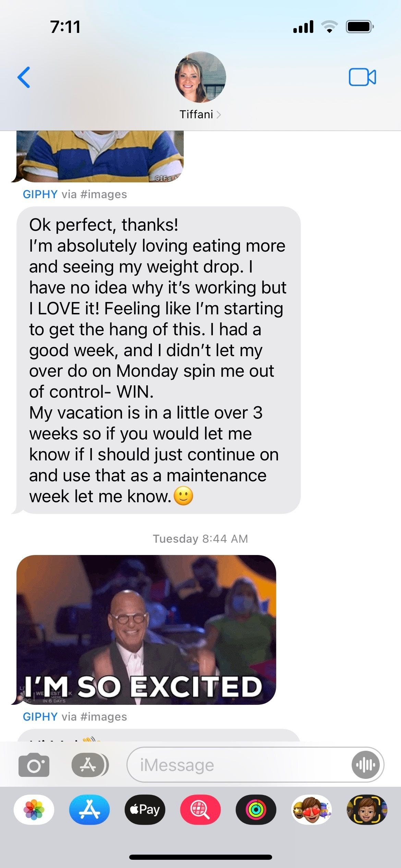Screen dimensions: 401x868
Task: Open the striped shirt GIF image
Action: pos(100,156)
